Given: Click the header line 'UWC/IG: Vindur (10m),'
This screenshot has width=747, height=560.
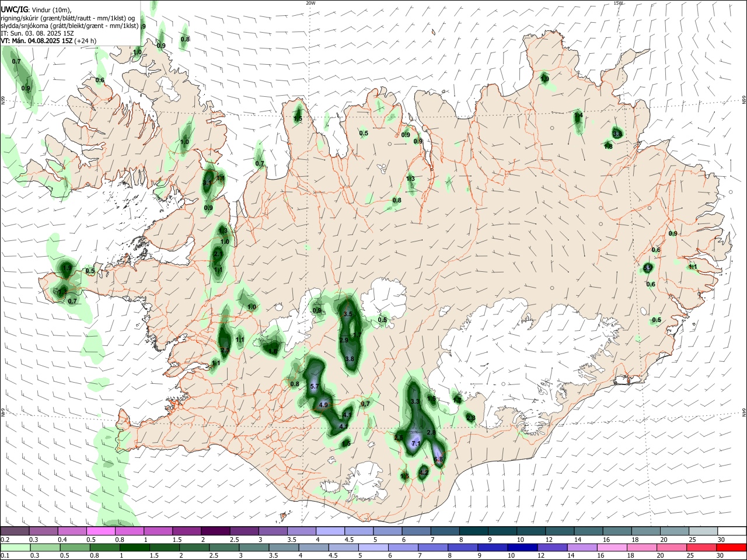Looking at the screenshot, I should click(37, 10).
